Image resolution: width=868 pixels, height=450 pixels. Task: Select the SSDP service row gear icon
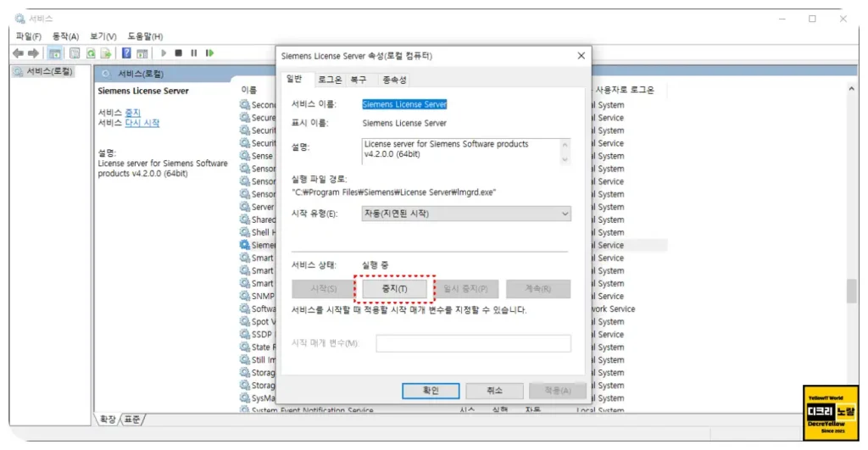coord(245,334)
